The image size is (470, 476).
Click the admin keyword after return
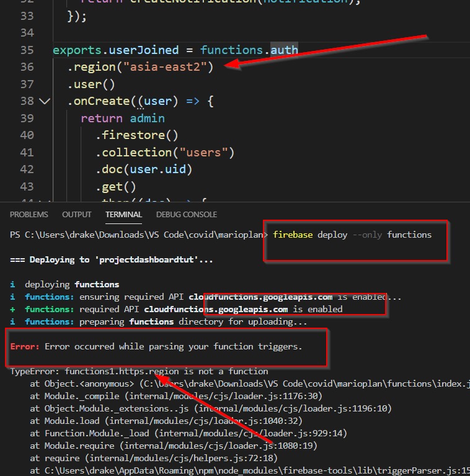click(x=147, y=118)
